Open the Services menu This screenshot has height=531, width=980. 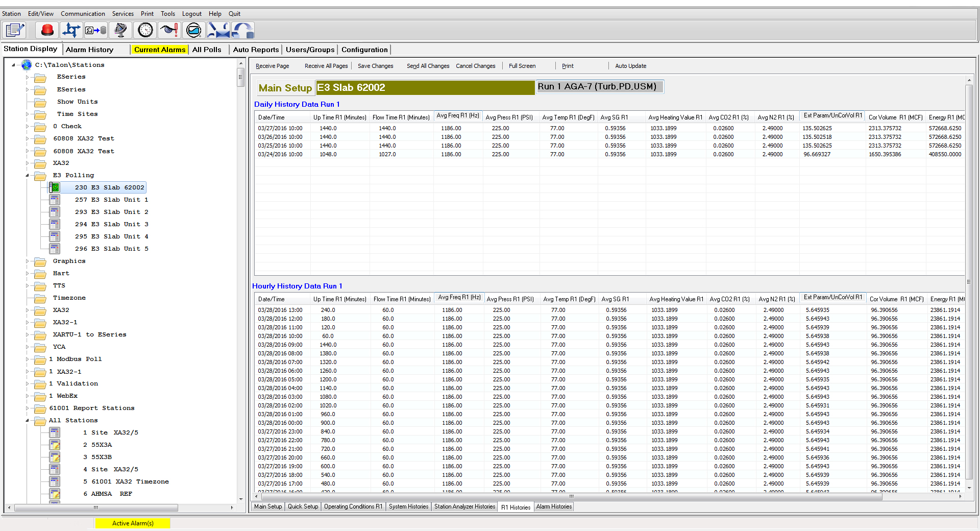pyautogui.click(x=123, y=14)
